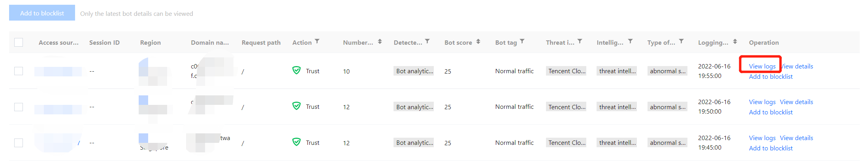Viewport: 868px width, 167px height.
Task: Toggle the select-all header checkbox
Action: 19,42
